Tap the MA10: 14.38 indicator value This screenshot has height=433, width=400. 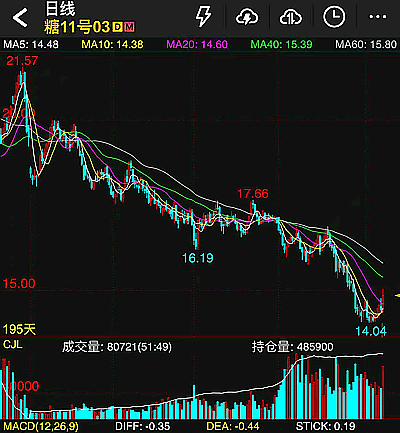[x=112, y=44]
